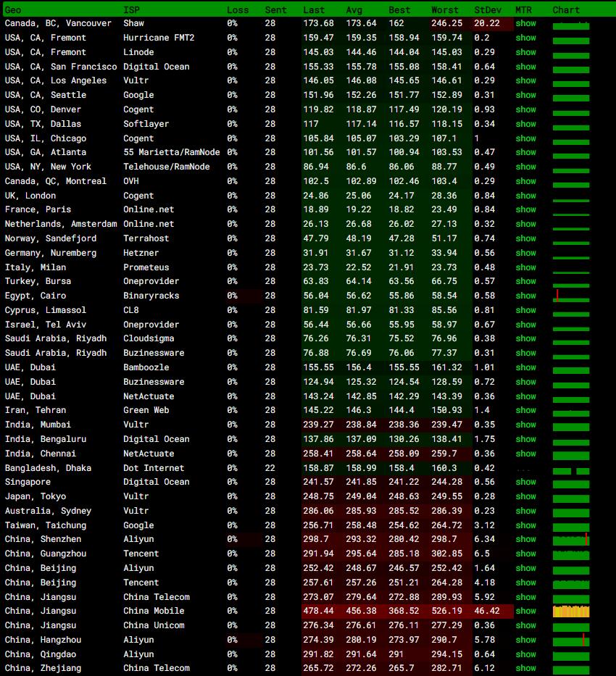Click show in the Fremont Linode row
The height and width of the screenshot is (676, 616).
click(x=525, y=52)
